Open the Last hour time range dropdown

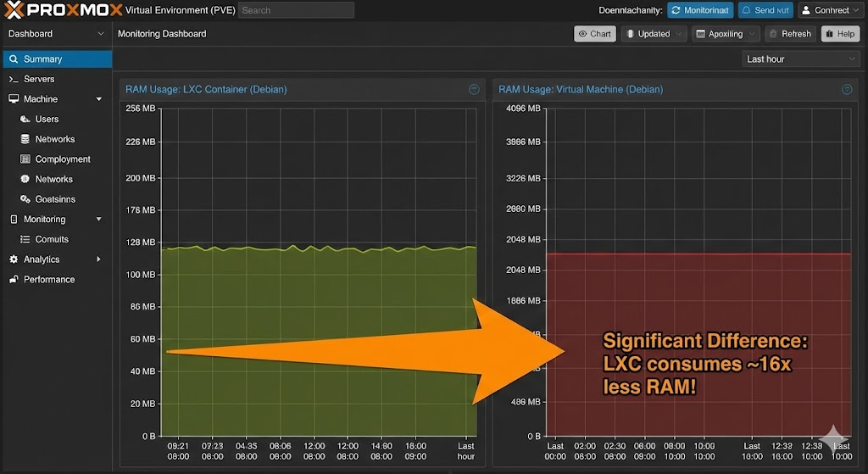[x=800, y=59]
